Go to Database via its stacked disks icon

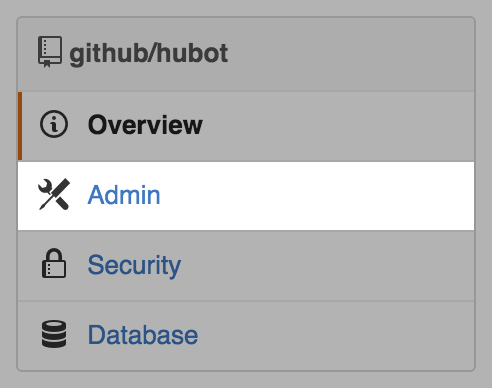point(54,334)
